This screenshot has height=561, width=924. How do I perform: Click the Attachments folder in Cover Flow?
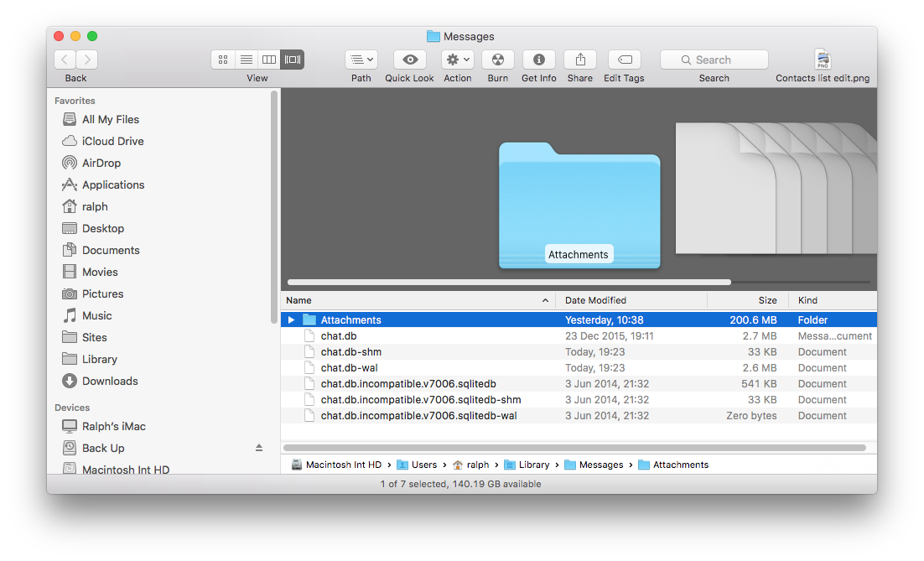579,205
